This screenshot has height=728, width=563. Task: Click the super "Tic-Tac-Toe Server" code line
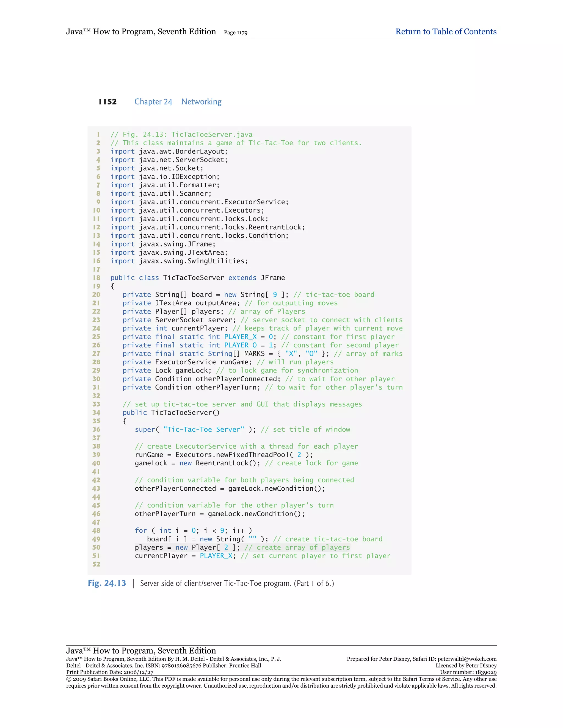tap(242, 429)
